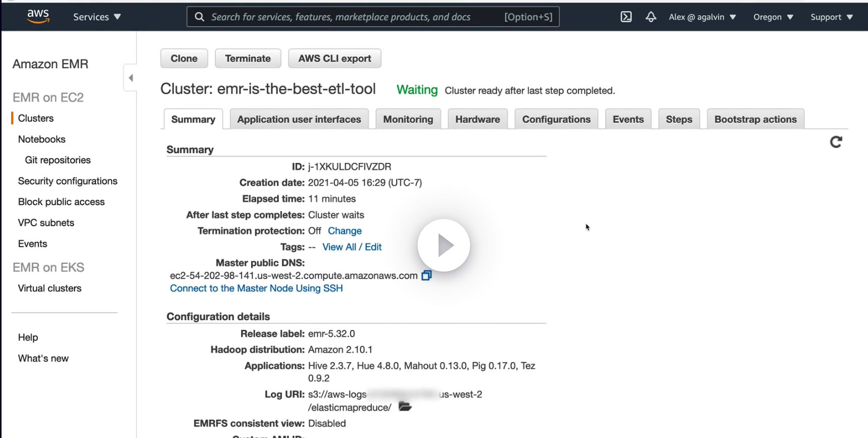Open the Alex @ agalvin account menu
This screenshot has width=868, height=438.
pyautogui.click(x=702, y=17)
